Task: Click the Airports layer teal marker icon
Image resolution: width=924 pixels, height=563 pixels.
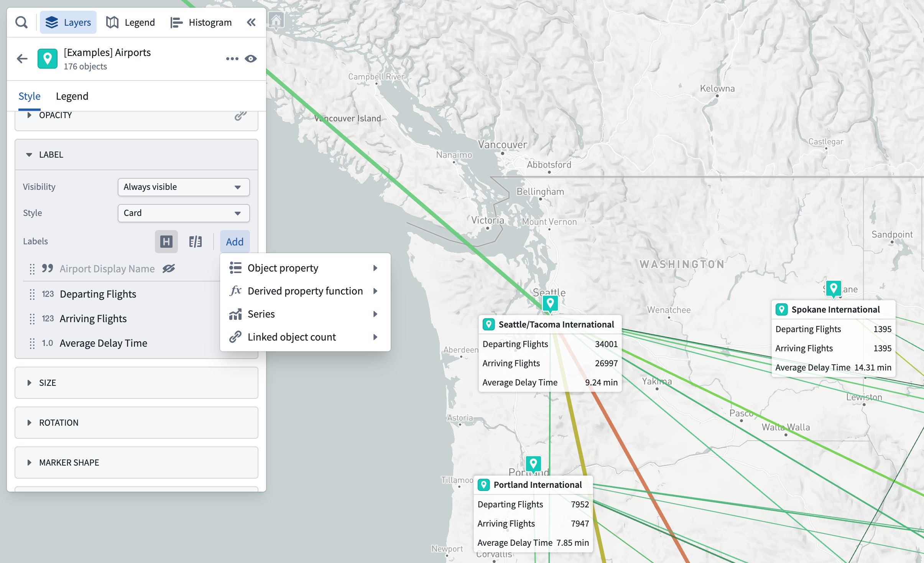Action: [48, 59]
